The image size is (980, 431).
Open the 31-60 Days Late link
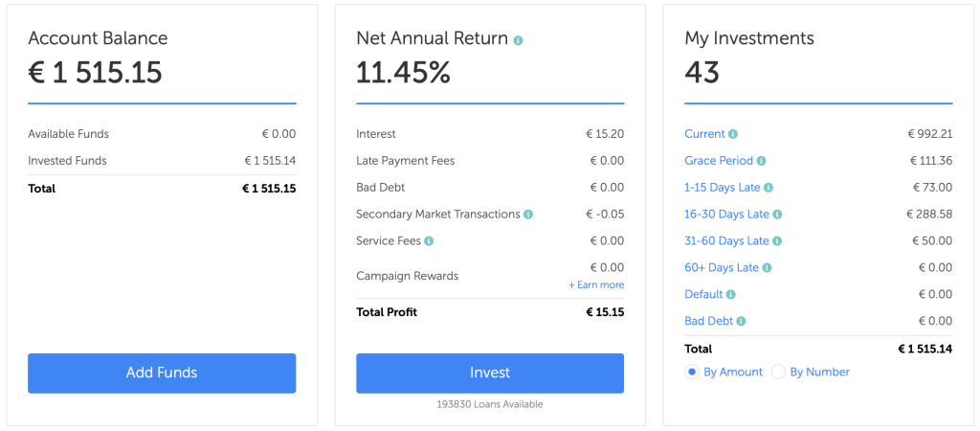[x=726, y=241]
